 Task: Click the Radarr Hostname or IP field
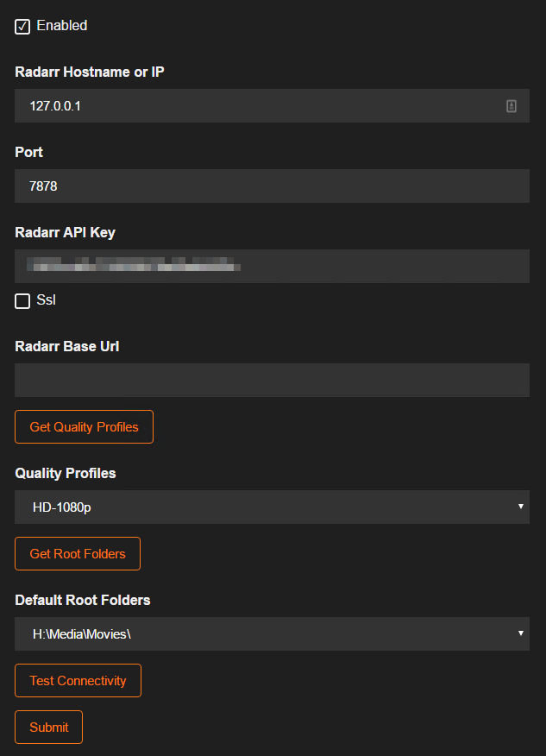pos(259,105)
